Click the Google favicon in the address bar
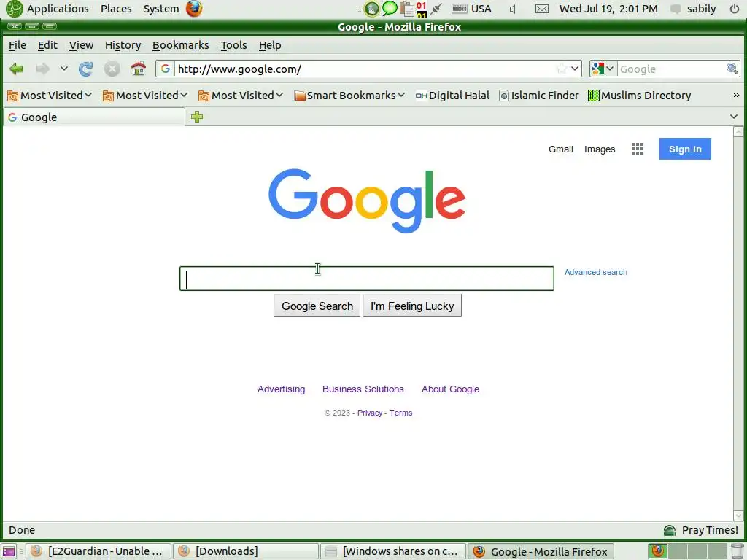The height and width of the screenshot is (560, 747). point(166,69)
